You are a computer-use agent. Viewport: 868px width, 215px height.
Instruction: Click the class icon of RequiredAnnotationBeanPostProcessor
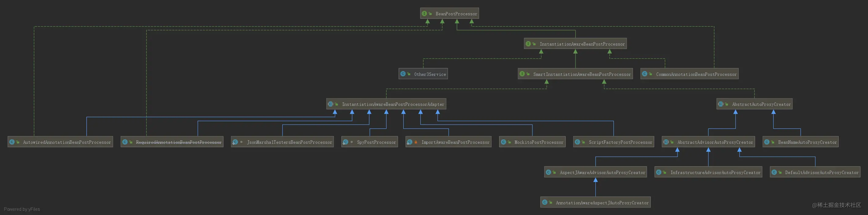[x=125, y=142]
